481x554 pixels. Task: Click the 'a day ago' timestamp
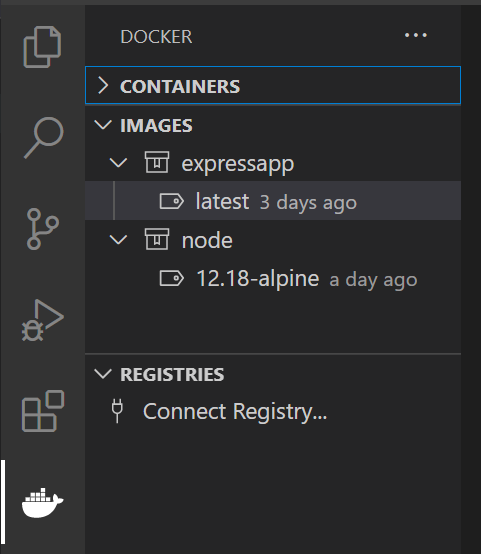click(x=373, y=280)
